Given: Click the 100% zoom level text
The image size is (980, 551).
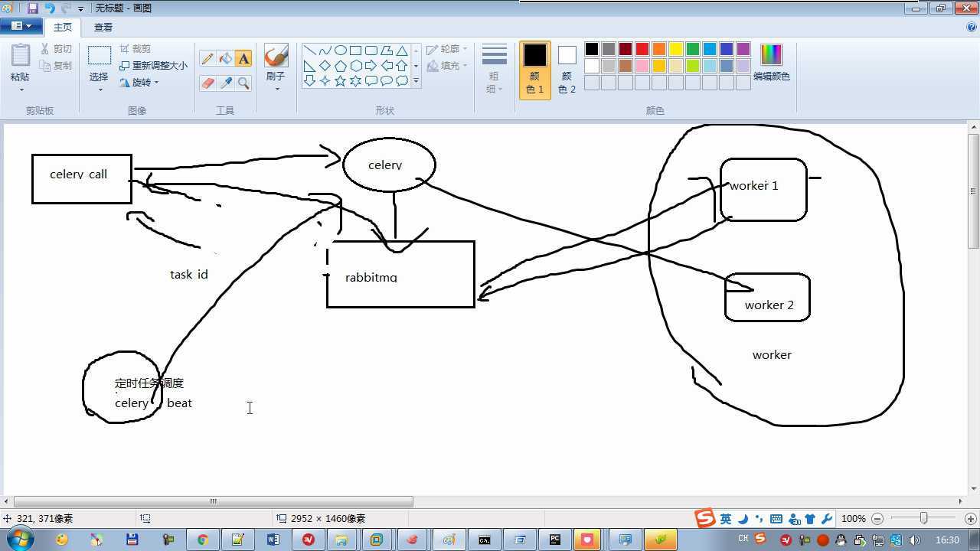Looking at the screenshot, I should [853, 519].
